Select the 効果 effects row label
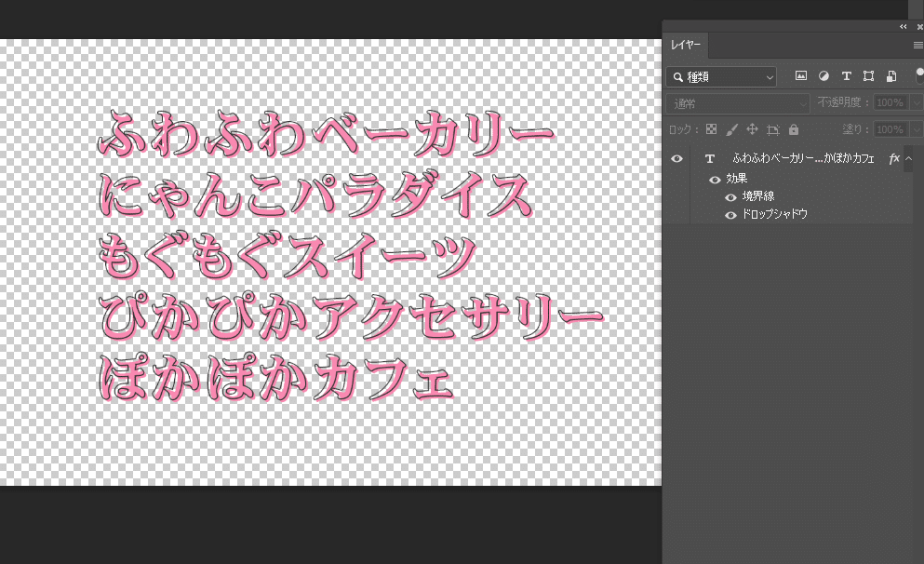 737,179
